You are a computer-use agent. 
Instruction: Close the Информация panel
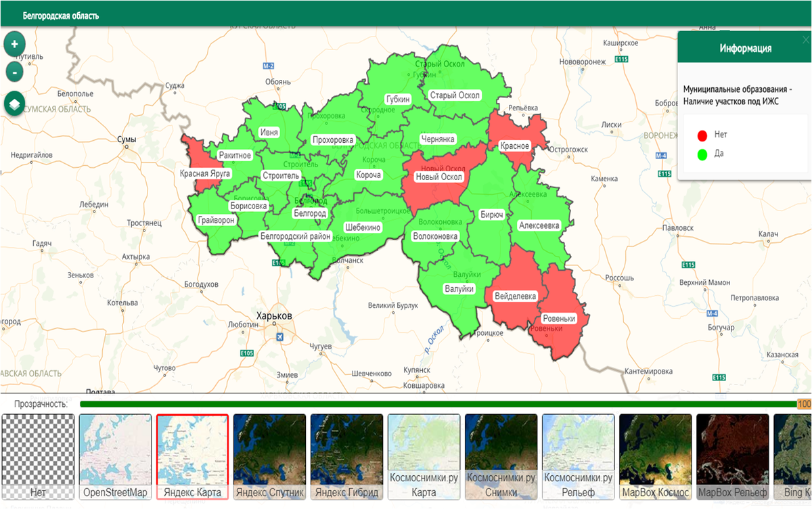coord(805,40)
